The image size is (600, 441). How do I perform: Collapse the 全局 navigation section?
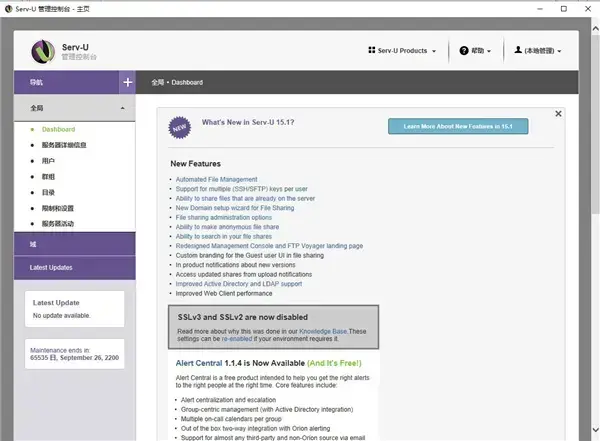click(x=75, y=108)
